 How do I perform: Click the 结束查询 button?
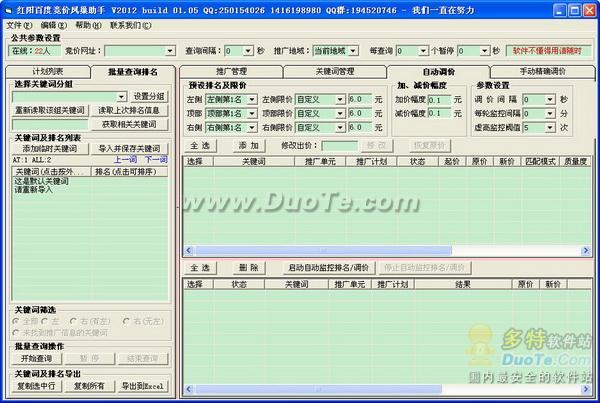143,359
